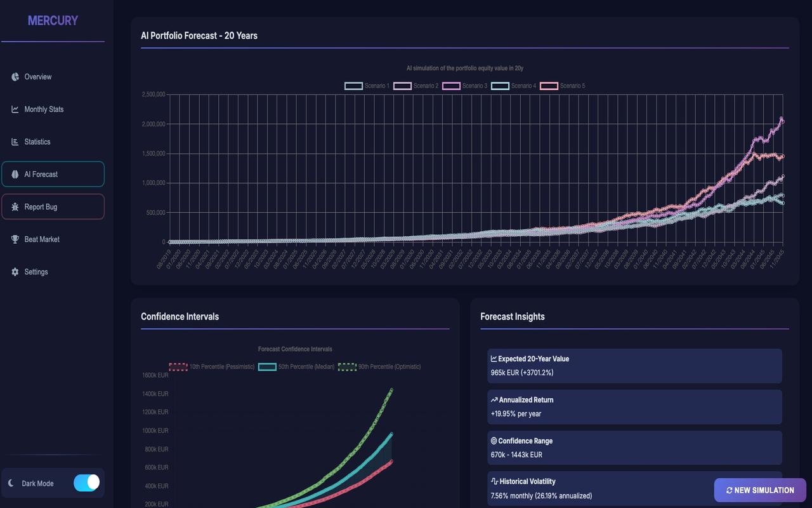
Task: Click the Scenario 3 color swatch box
Action: click(x=451, y=86)
